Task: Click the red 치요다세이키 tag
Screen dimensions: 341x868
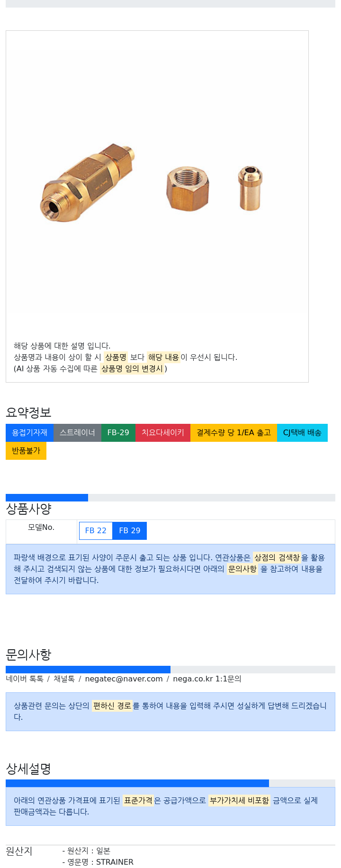Action: pos(163,433)
